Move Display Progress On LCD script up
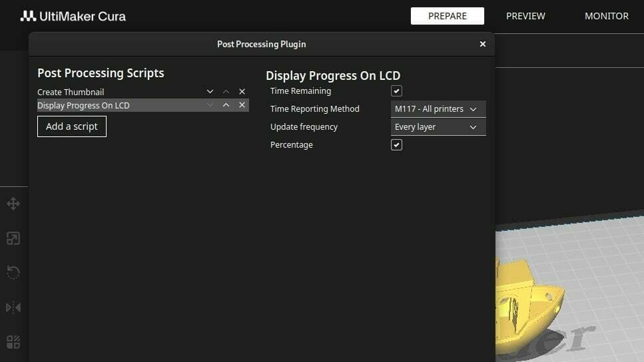The width and height of the screenshot is (644, 362). point(226,105)
